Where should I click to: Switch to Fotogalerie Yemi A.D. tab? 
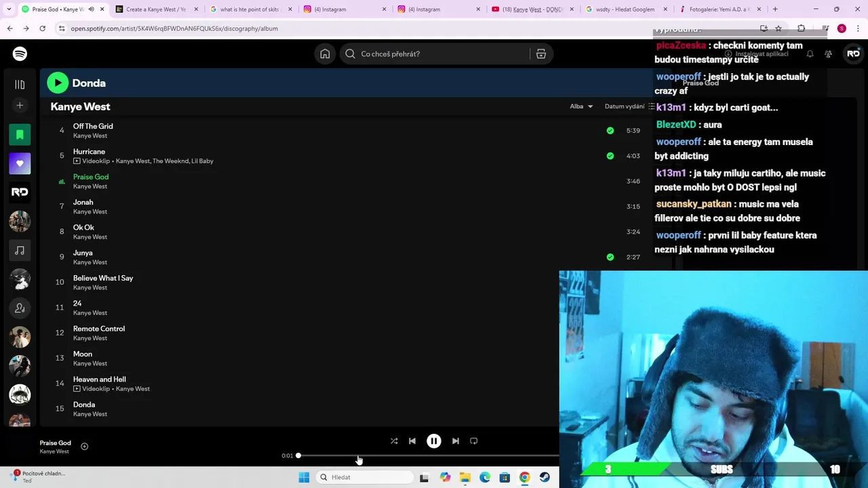pos(722,9)
